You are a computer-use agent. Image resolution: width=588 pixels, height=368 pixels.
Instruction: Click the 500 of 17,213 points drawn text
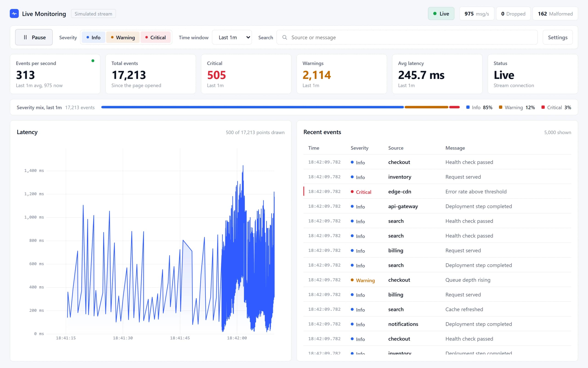tap(255, 132)
